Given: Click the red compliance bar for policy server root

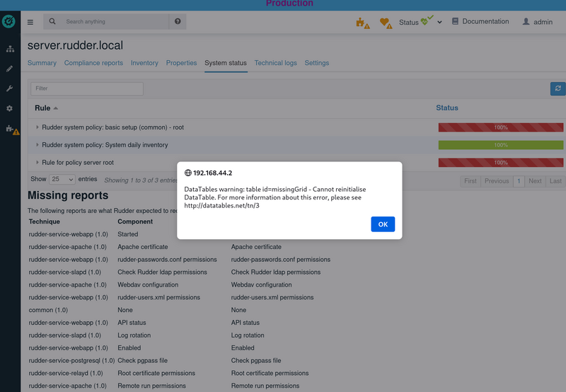Looking at the screenshot, I should 501,163.
